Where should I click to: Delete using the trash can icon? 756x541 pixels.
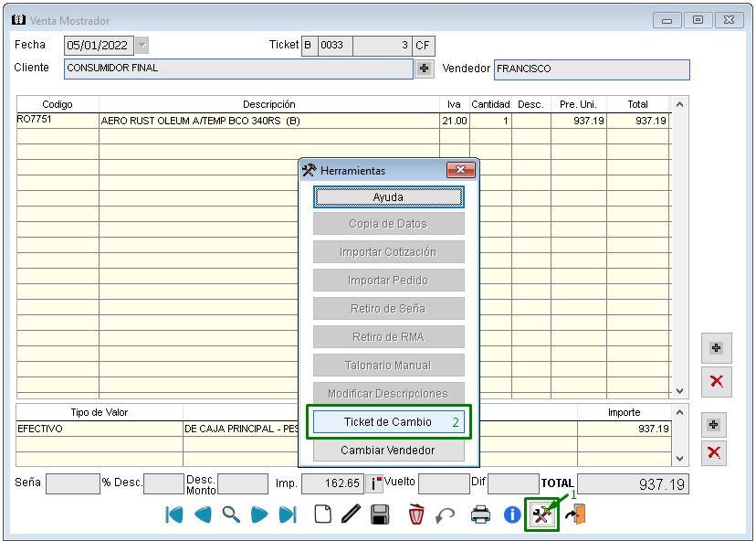click(x=416, y=514)
